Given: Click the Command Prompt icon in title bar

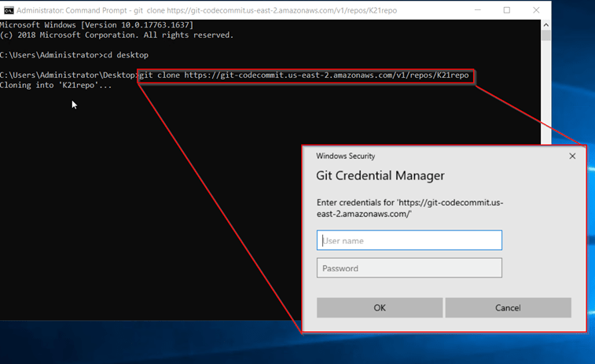Looking at the screenshot, I should [9, 10].
